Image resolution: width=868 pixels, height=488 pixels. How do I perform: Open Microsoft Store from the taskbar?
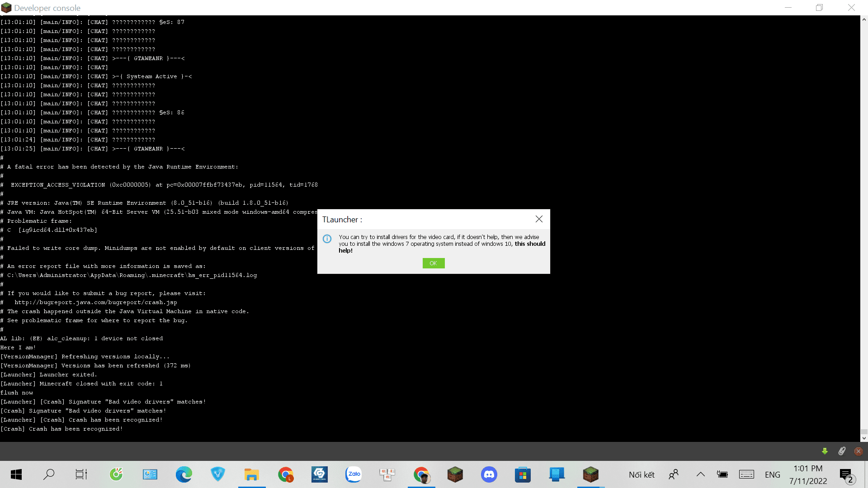(x=523, y=474)
